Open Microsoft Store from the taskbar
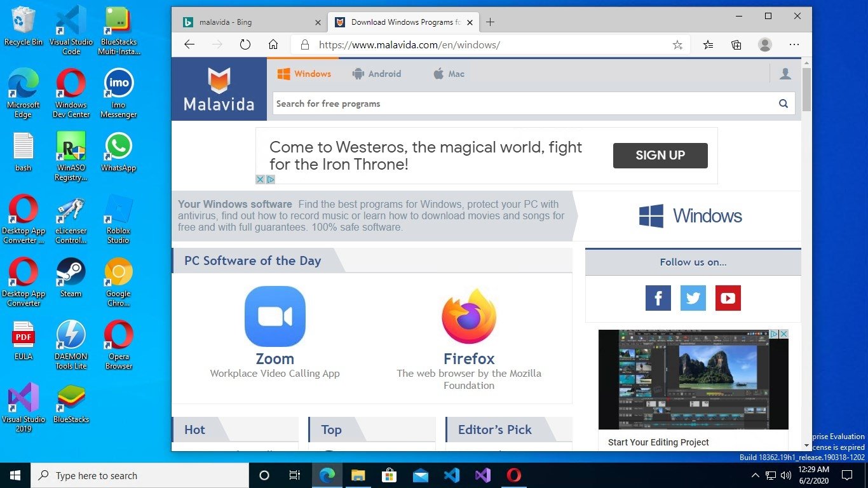This screenshot has height=488, width=868. click(x=390, y=475)
